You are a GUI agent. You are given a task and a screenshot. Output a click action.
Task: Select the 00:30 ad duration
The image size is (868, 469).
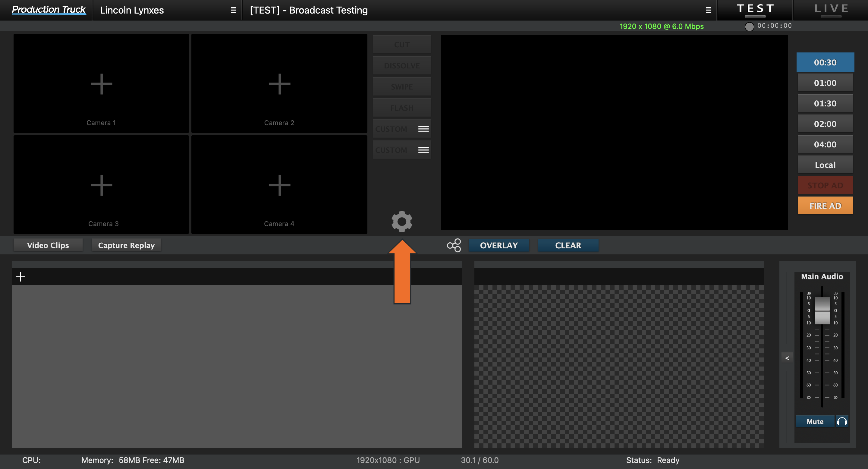coord(825,62)
